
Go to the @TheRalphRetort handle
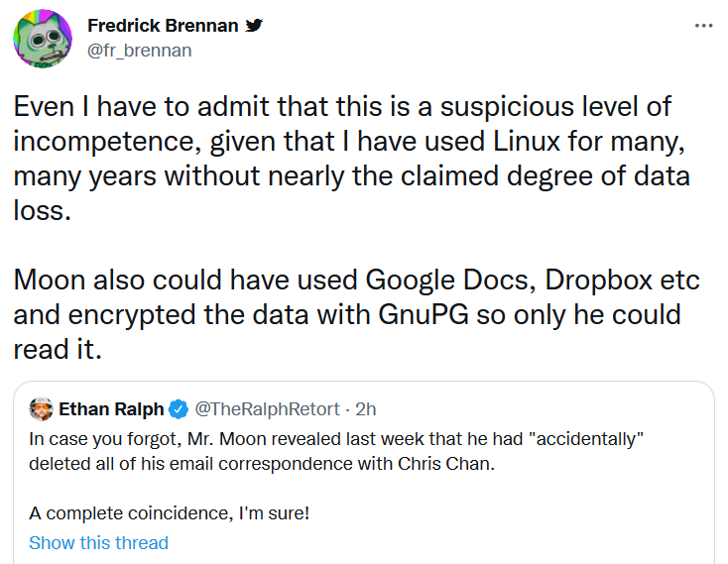pos(266,408)
